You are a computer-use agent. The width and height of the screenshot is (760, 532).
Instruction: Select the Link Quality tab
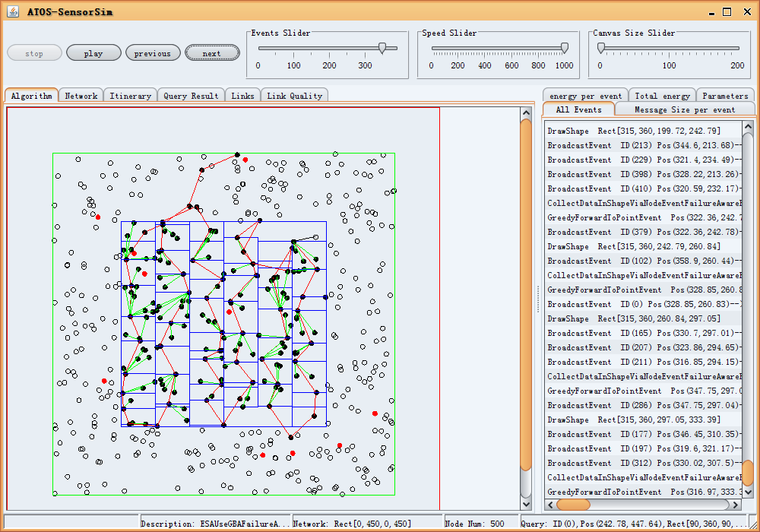[x=295, y=96]
